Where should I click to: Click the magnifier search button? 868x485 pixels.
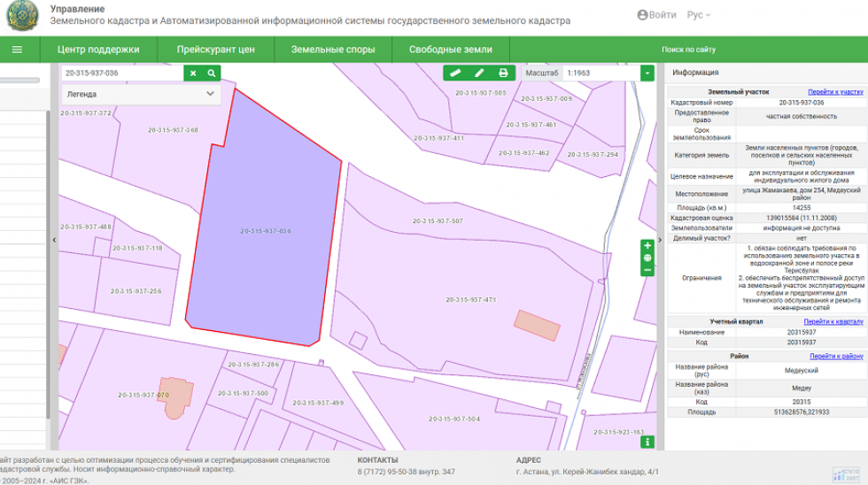click(x=212, y=73)
